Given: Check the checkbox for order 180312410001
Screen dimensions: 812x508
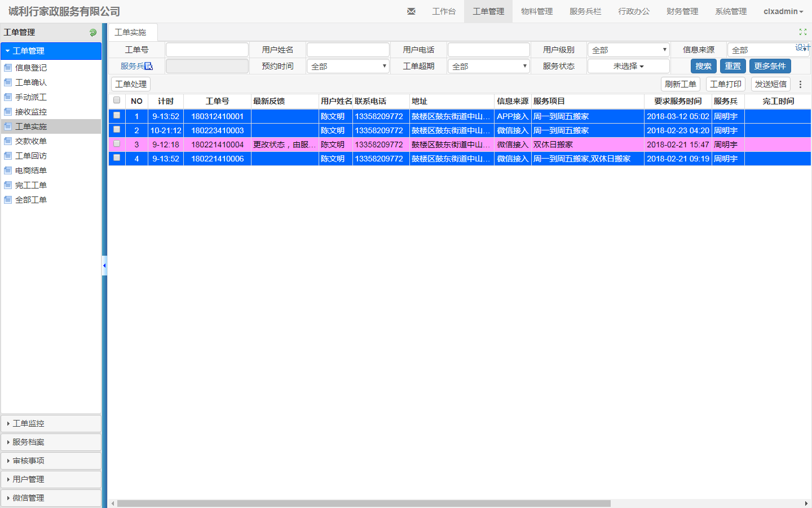Looking at the screenshot, I should pos(117,116).
